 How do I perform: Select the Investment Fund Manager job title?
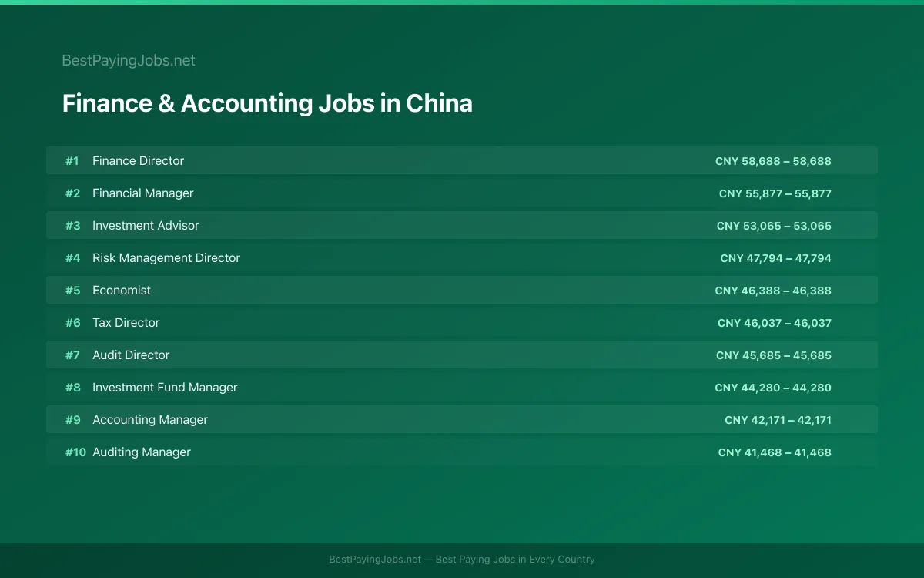point(165,387)
